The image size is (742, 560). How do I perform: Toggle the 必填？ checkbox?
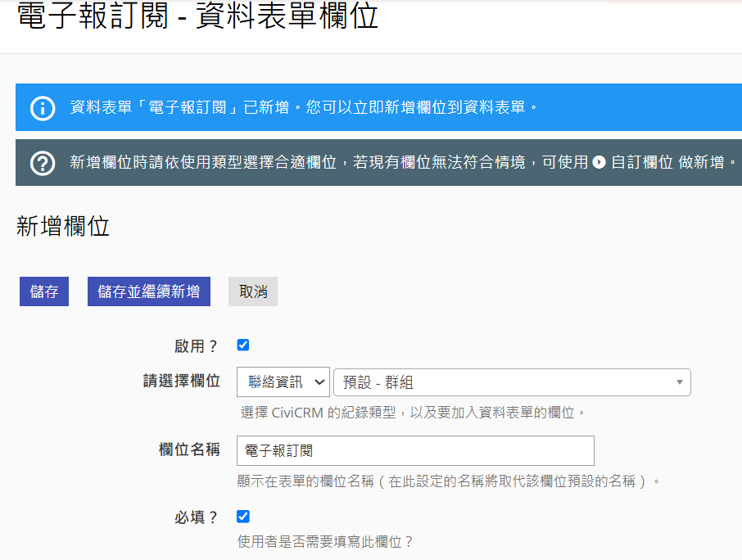(243, 517)
